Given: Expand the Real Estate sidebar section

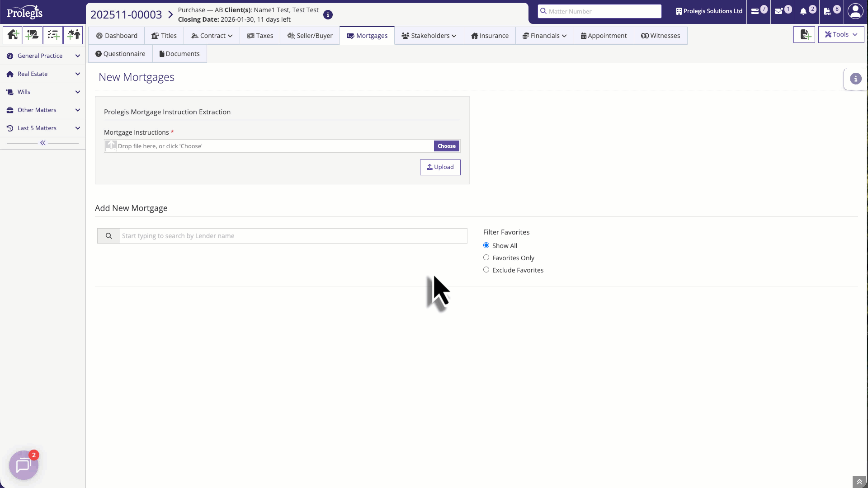Looking at the screenshot, I should point(43,74).
